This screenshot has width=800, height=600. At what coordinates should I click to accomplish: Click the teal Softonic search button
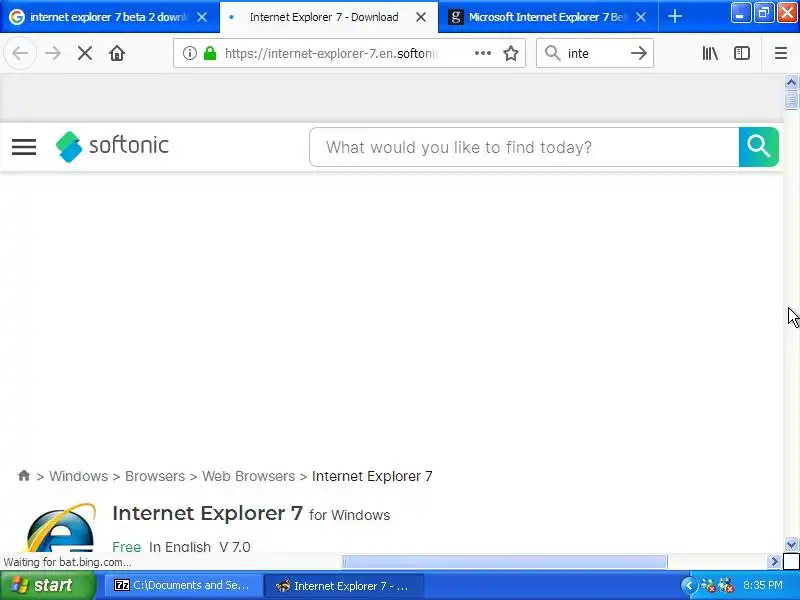[759, 147]
